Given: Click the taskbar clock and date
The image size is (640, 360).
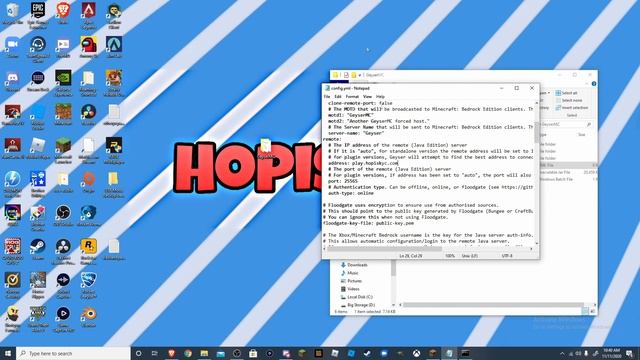Looking at the screenshot, I should (611, 353).
